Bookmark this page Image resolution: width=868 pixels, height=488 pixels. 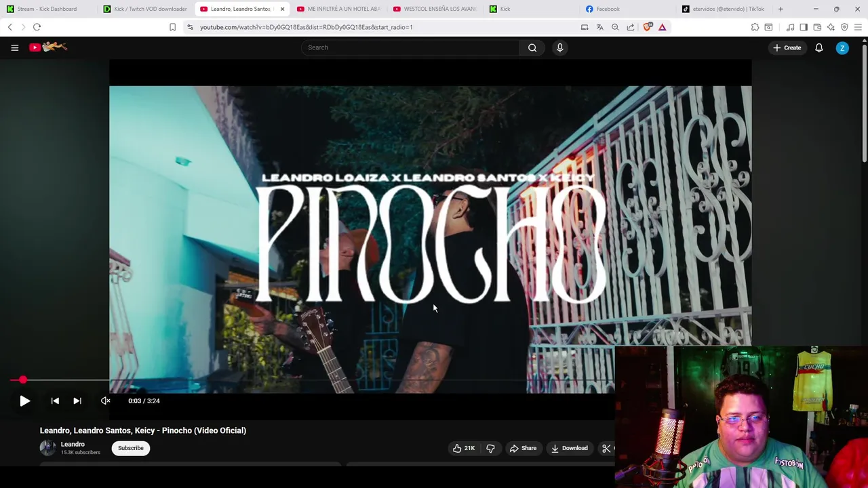(x=172, y=27)
